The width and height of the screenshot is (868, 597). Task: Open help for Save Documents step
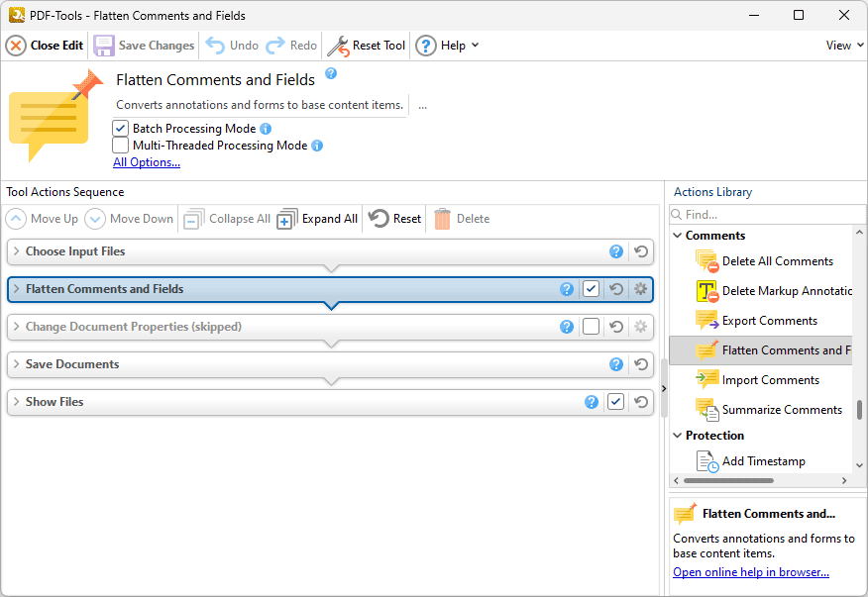click(616, 364)
